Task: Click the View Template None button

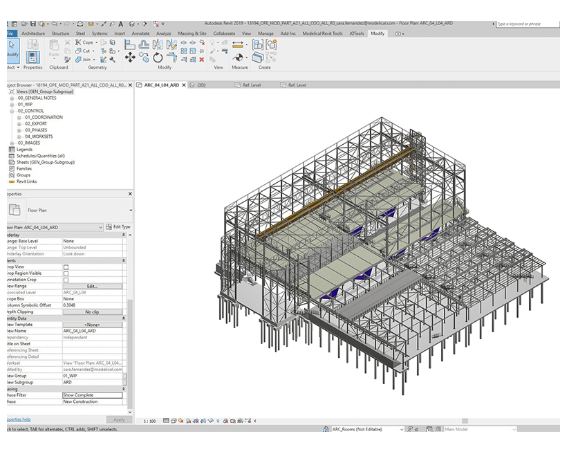Action: 92,325
